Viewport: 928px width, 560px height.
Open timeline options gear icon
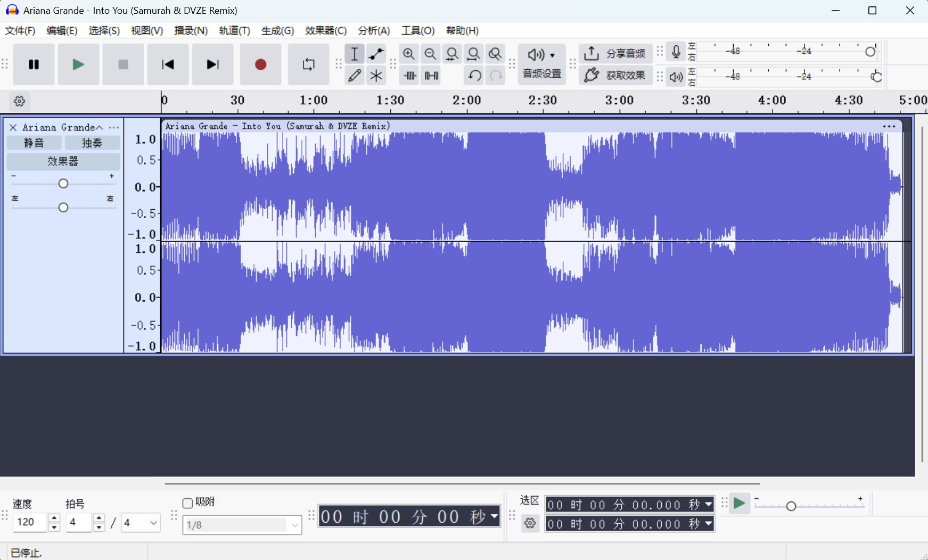pyautogui.click(x=20, y=101)
